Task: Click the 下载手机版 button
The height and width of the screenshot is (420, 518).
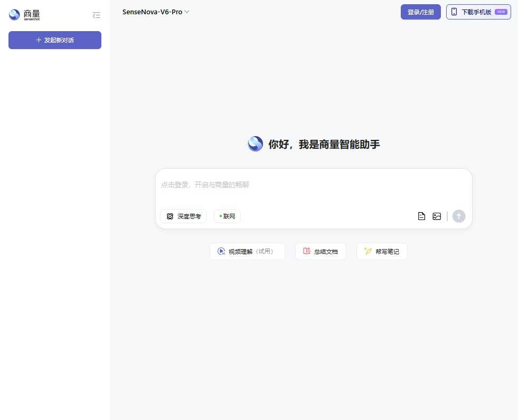Action: (x=478, y=12)
